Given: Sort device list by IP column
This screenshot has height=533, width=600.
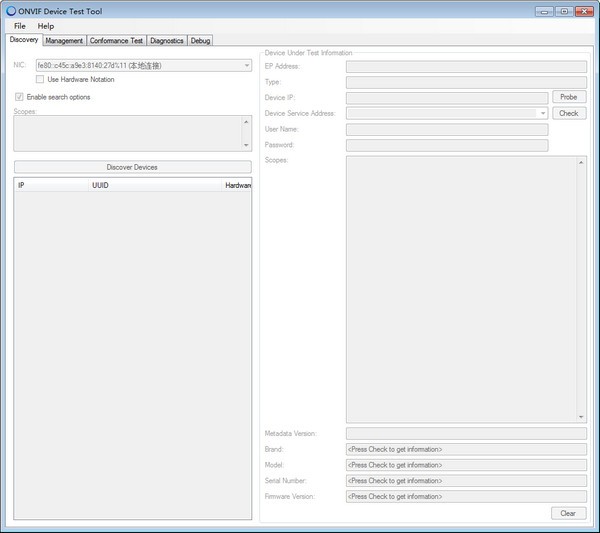Looking at the screenshot, I should tap(51, 185).
